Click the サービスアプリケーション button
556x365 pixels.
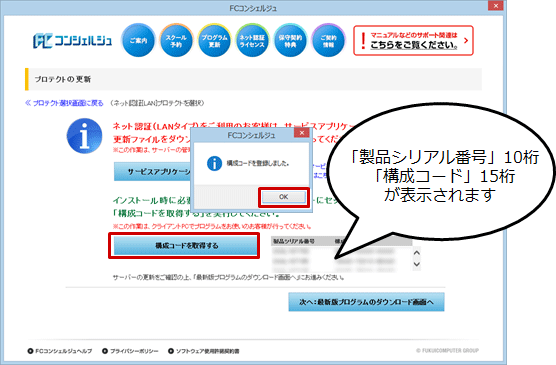click(x=152, y=172)
